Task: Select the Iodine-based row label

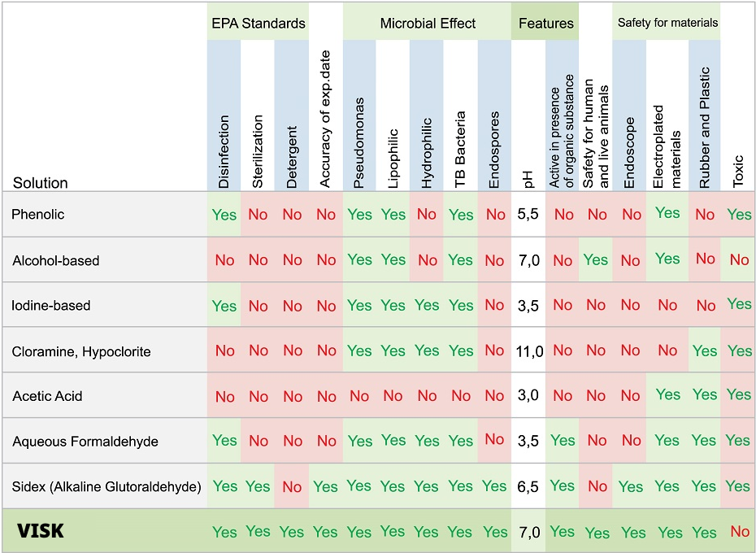Action: coord(51,306)
